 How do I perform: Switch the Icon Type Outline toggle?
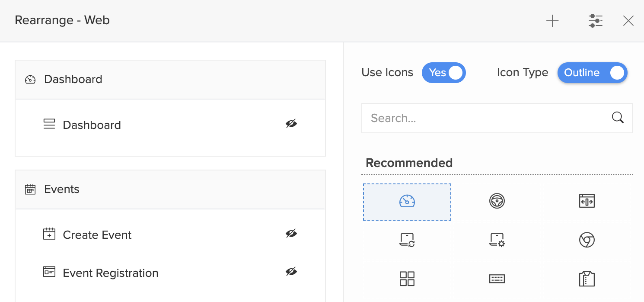592,73
